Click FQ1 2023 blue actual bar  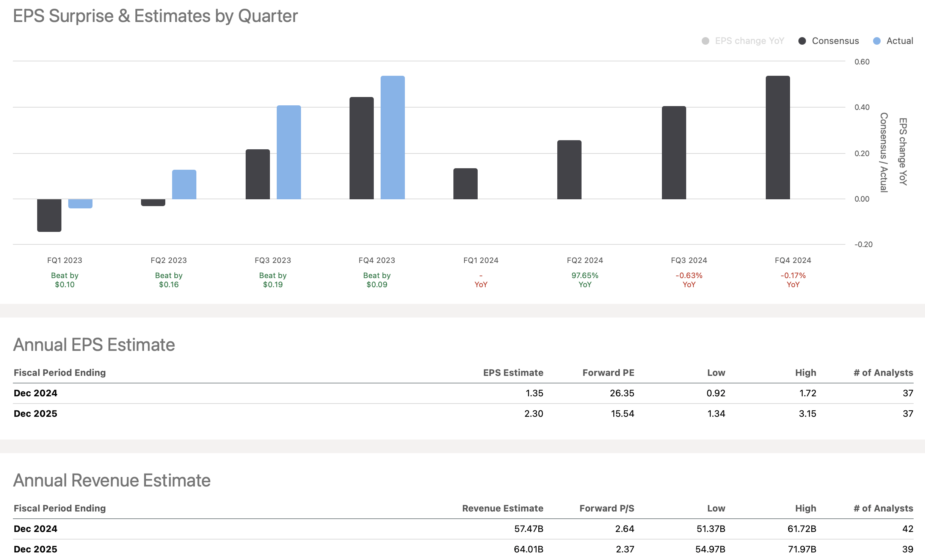pyautogui.click(x=80, y=203)
